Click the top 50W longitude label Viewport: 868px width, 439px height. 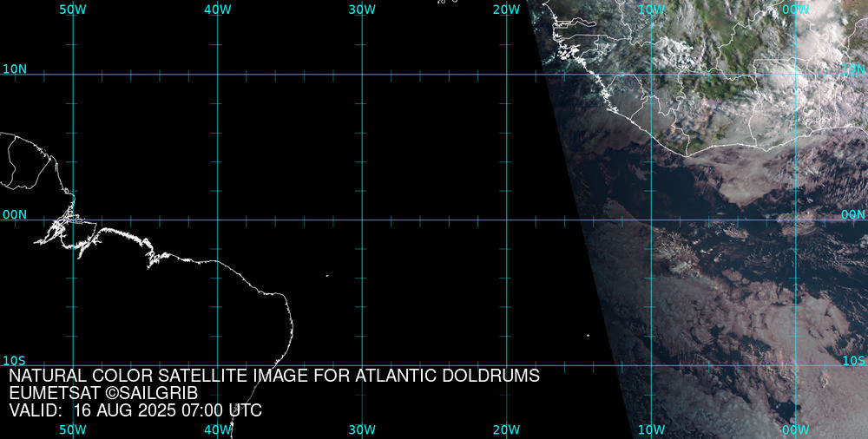(x=73, y=10)
